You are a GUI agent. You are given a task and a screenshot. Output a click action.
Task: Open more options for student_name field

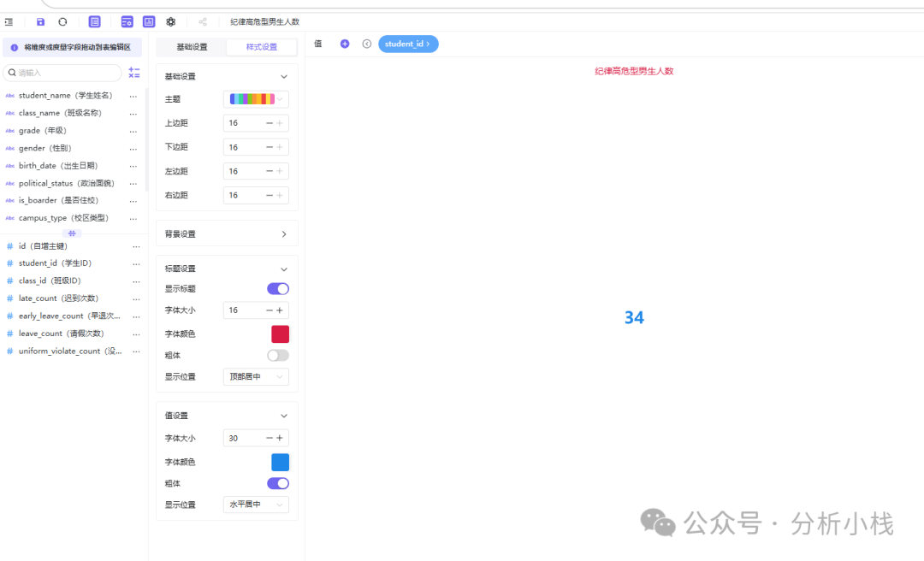click(x=133, y=96)
